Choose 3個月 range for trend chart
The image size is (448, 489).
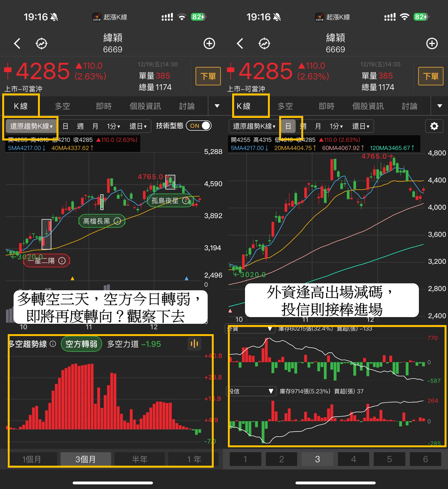(86, 459)
